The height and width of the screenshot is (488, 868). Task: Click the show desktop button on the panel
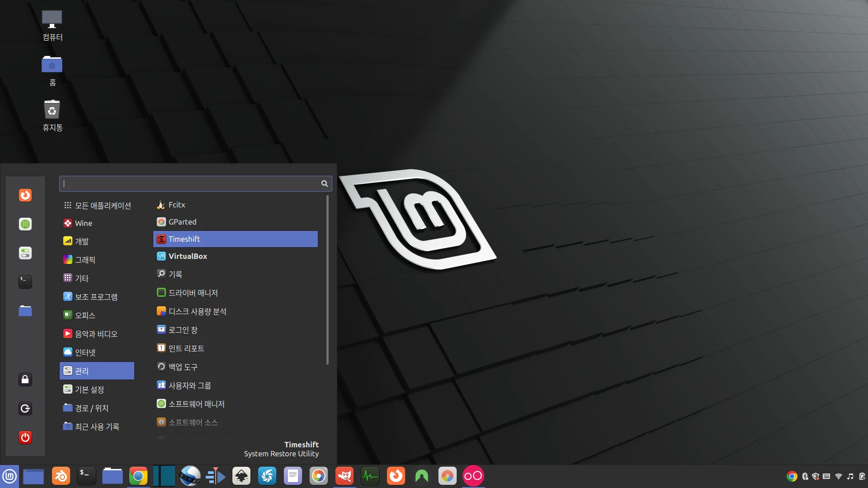tap(33, 476)
